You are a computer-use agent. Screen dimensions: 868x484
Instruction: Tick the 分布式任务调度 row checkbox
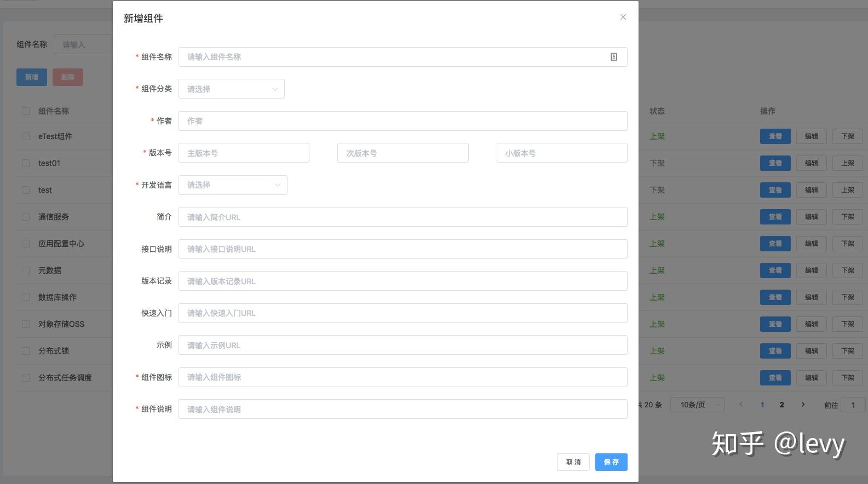[26, 378]
